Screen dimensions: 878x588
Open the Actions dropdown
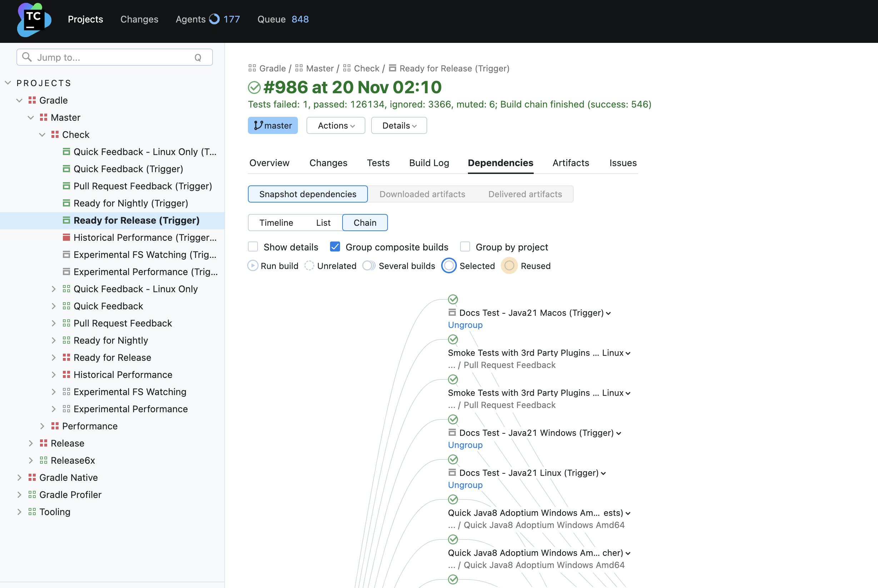pyautogui.click(x=335, y=125)
